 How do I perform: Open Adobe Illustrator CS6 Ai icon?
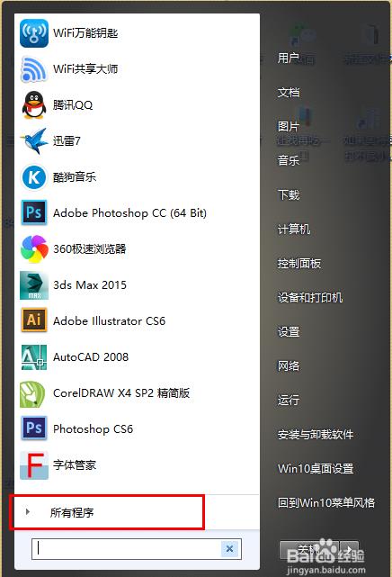click(x=34, y=320)
